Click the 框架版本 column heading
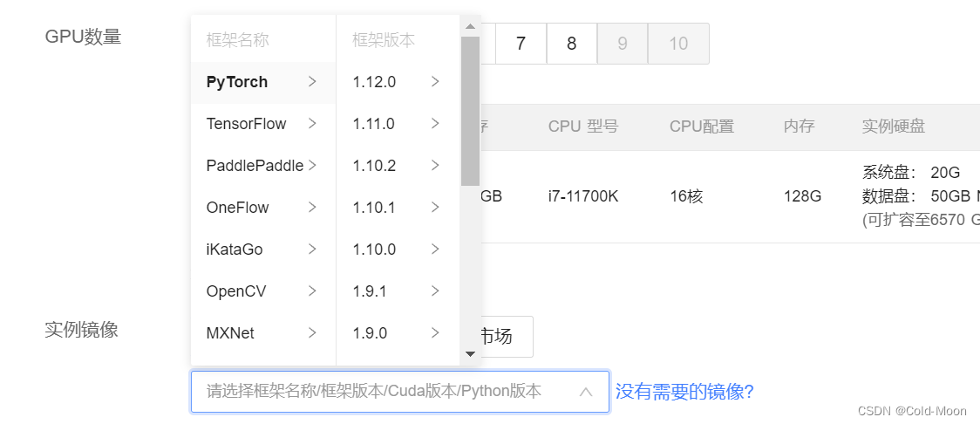Viewport: 980px width, 424px height. coord(384,41)
